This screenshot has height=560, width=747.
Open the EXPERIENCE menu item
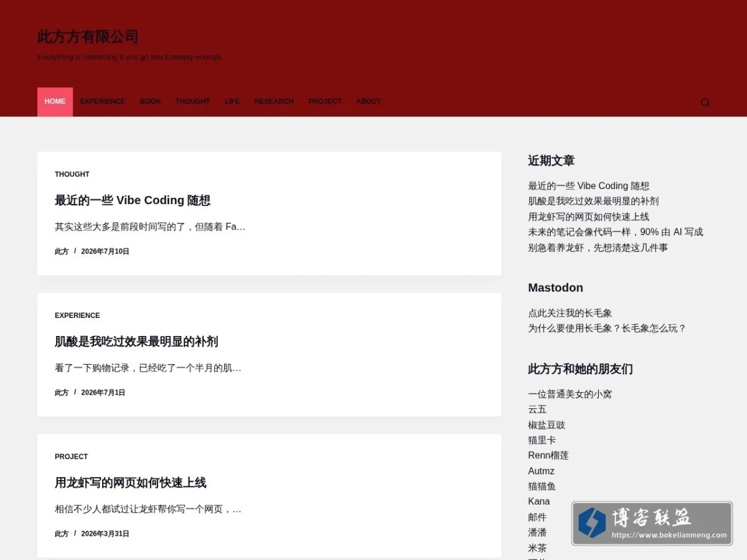coord(103,101)
